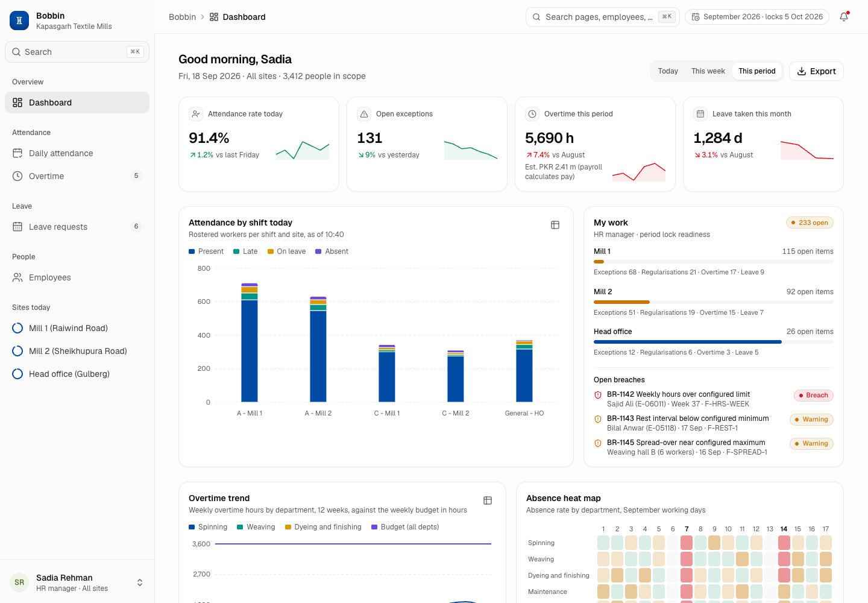The width and height of the screenshot is (868, 603).
Task: Click the Bobbin logo icon
Action: [x=19, y=21]
